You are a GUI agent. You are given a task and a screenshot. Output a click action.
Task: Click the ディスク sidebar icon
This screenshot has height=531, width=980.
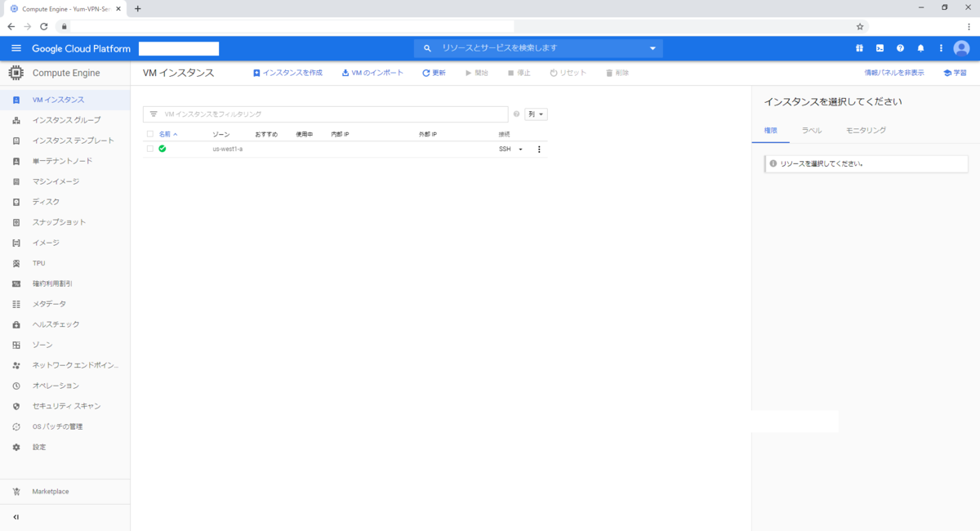click(16, 202)
